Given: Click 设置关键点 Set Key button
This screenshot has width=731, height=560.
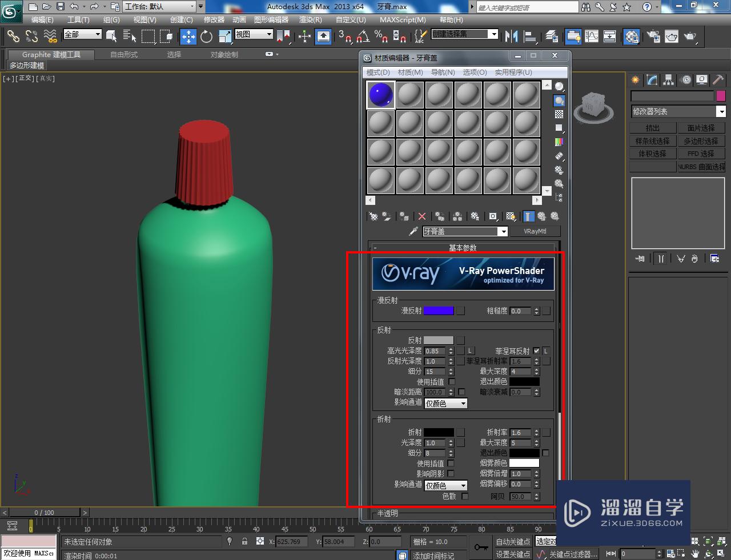Looking at the screenshot, I should pos(513,554).
